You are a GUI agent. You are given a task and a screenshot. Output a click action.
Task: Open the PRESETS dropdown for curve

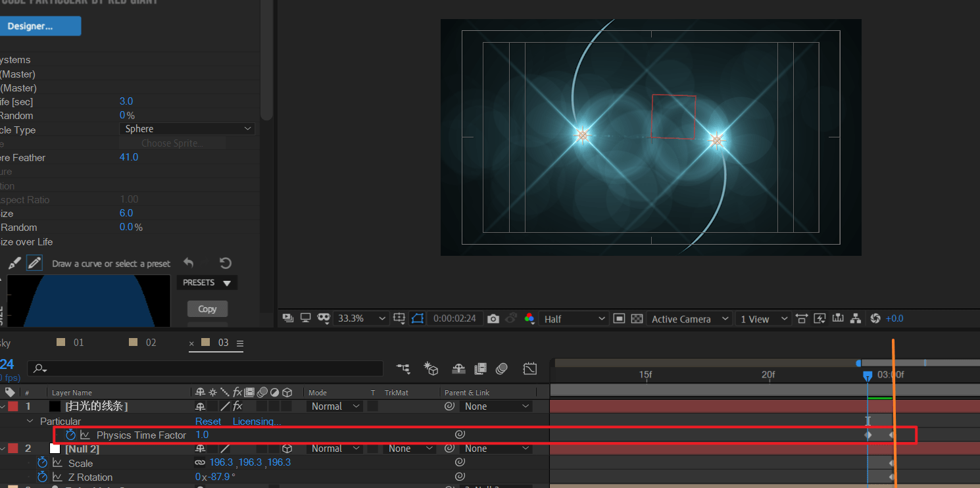coord(207,283)
